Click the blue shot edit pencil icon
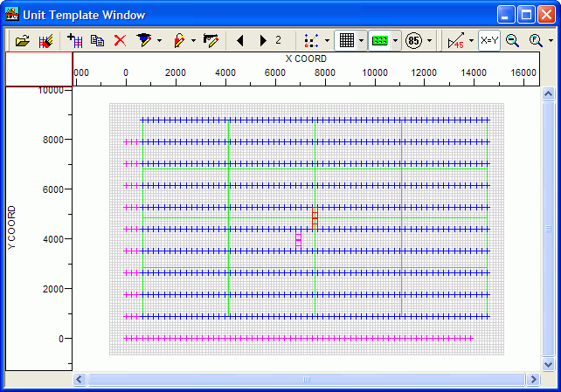The image size is (561, 392). [144, 40]
